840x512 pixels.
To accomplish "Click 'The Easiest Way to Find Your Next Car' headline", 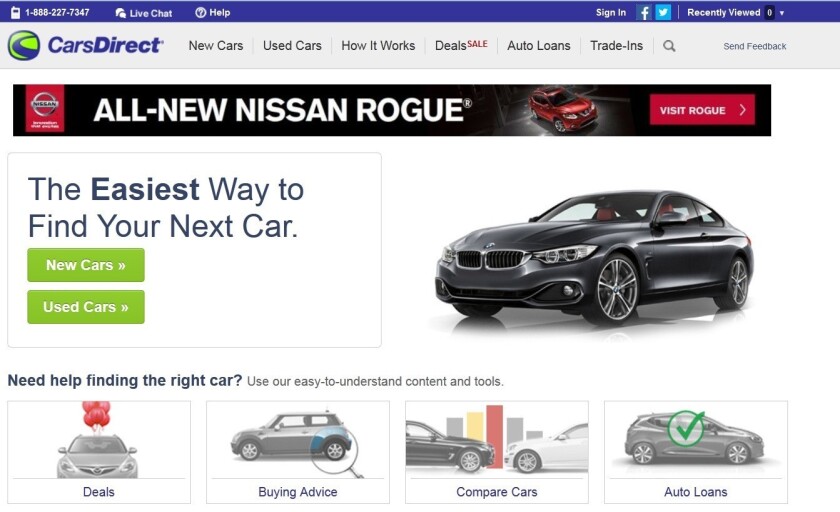I will click(x=166, y=207).
